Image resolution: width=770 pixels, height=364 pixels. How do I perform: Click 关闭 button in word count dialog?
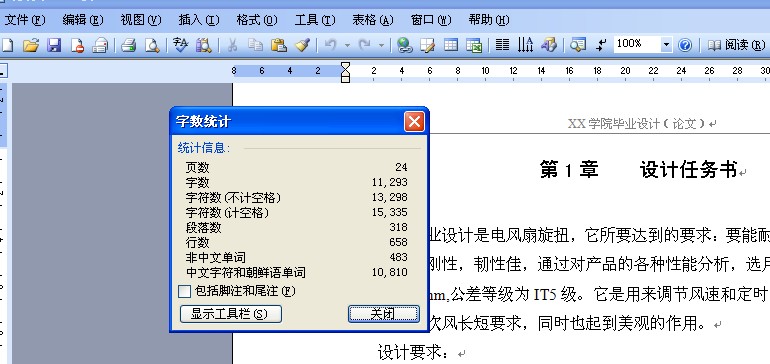[384, 314]
